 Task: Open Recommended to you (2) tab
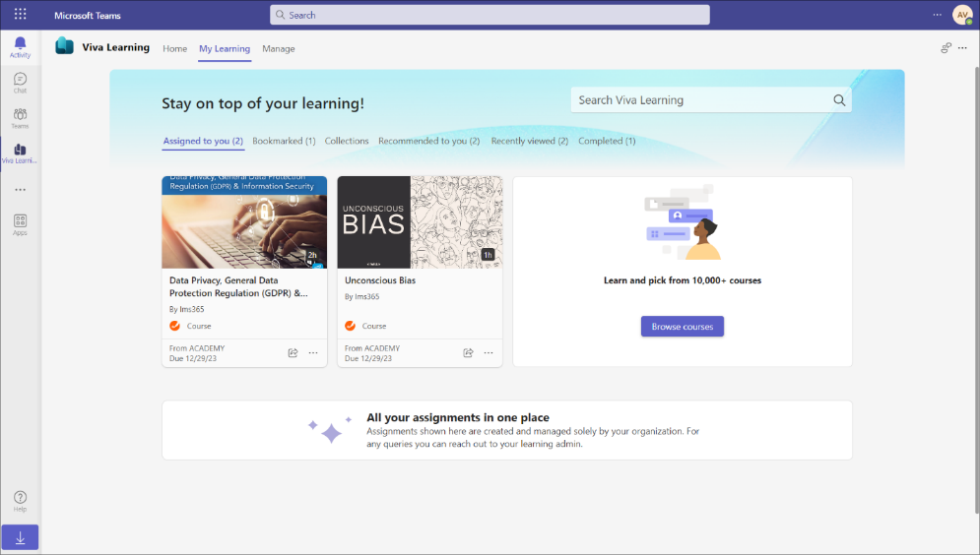[x=428, y=141]
